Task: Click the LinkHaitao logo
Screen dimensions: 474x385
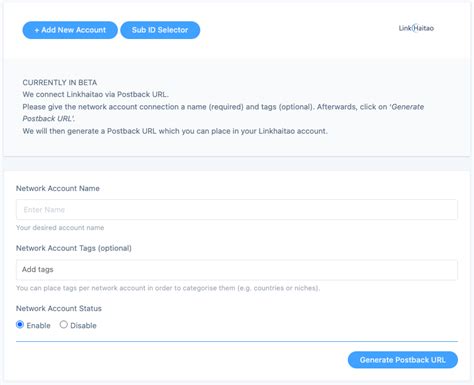Action: pos(416,28)
